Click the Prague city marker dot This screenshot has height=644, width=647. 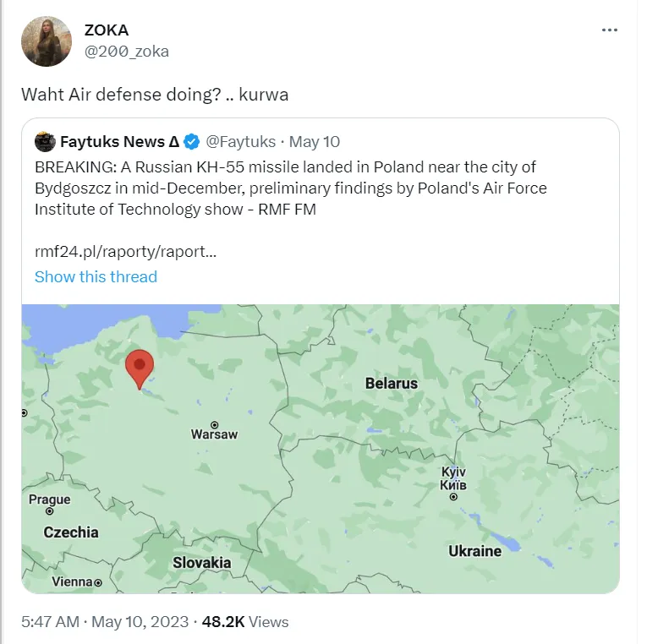50,511
